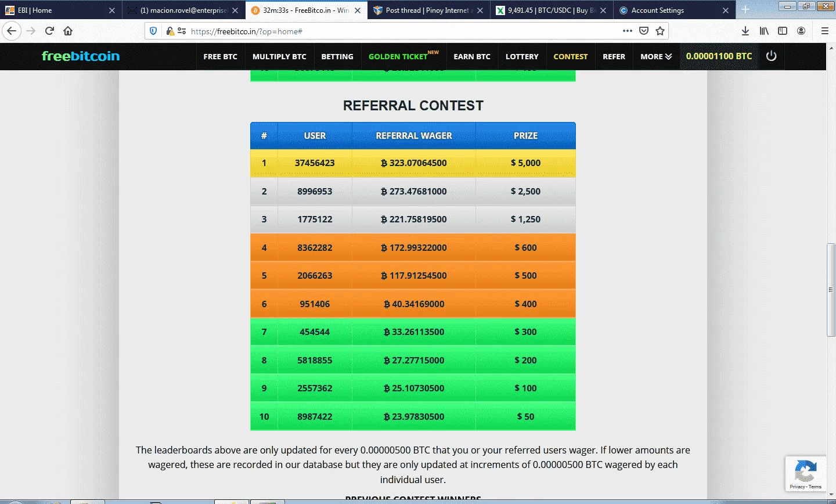The height and width of the screenshot is (504, 836).
Task: Click wager value 273.47681000
Action: tap(414, 191)
